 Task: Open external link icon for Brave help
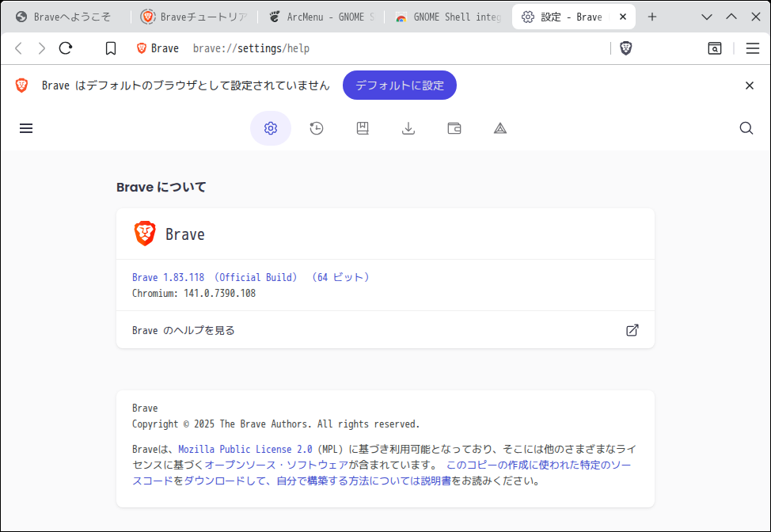[632, 330]
